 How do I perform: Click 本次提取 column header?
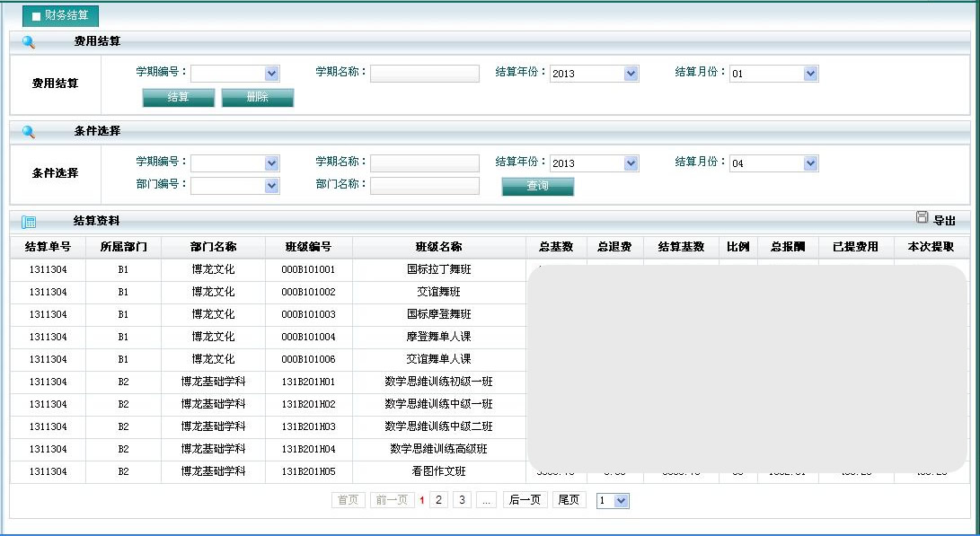tap(931, 247)
